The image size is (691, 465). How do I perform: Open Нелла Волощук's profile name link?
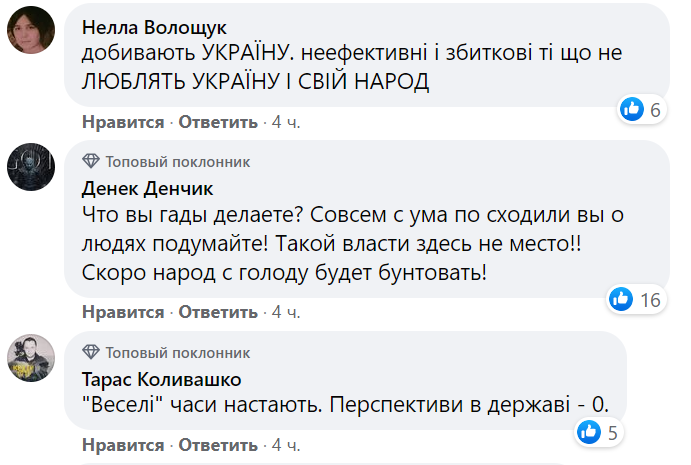pos(154,25)
